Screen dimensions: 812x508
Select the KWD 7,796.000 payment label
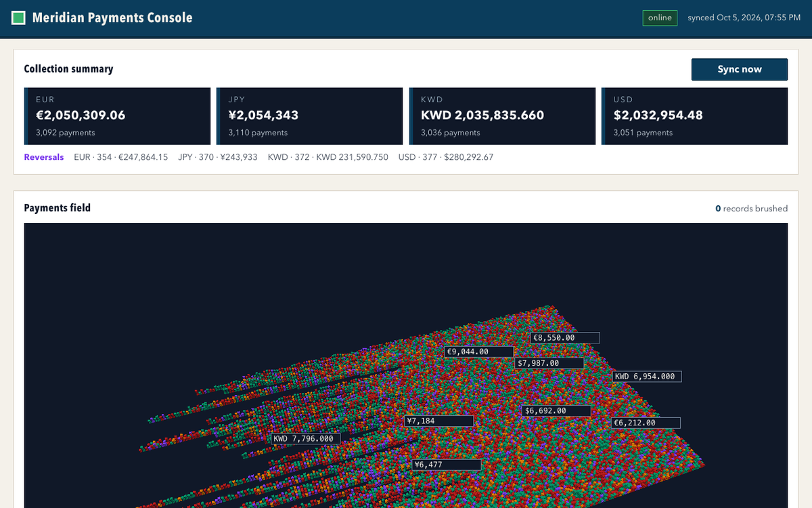(x=305, y=438)
